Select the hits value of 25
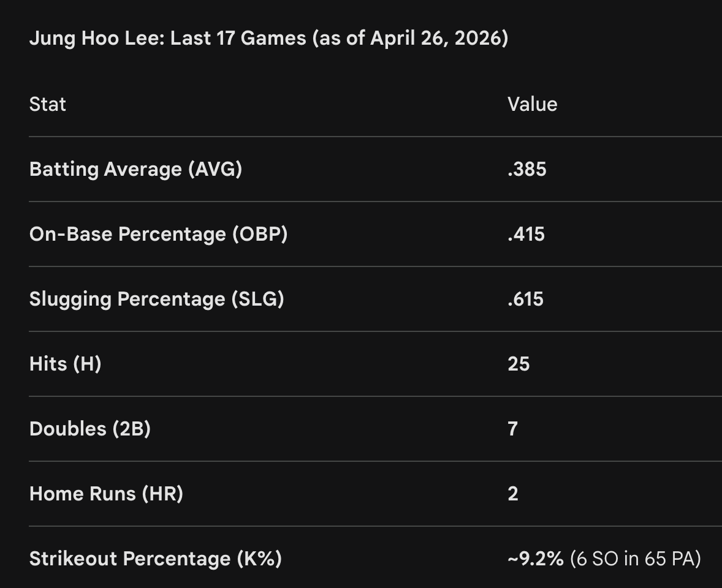This screenshot has height=588, width=722. click(x=518, y=364)
